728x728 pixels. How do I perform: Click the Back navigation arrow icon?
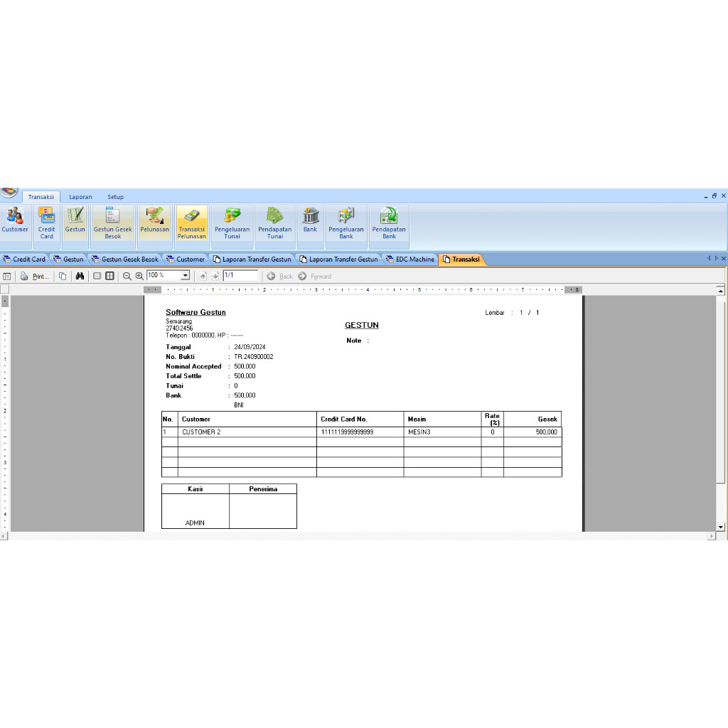pos(271,277)
